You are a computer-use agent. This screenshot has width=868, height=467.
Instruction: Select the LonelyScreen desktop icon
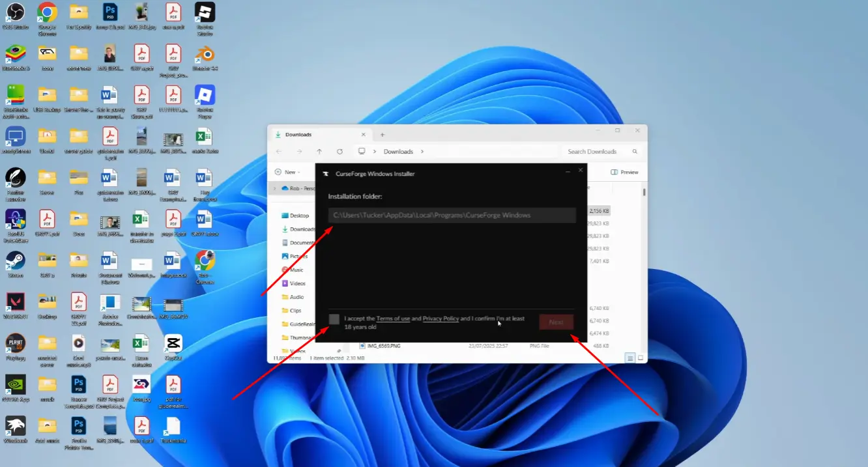(15, 139)
